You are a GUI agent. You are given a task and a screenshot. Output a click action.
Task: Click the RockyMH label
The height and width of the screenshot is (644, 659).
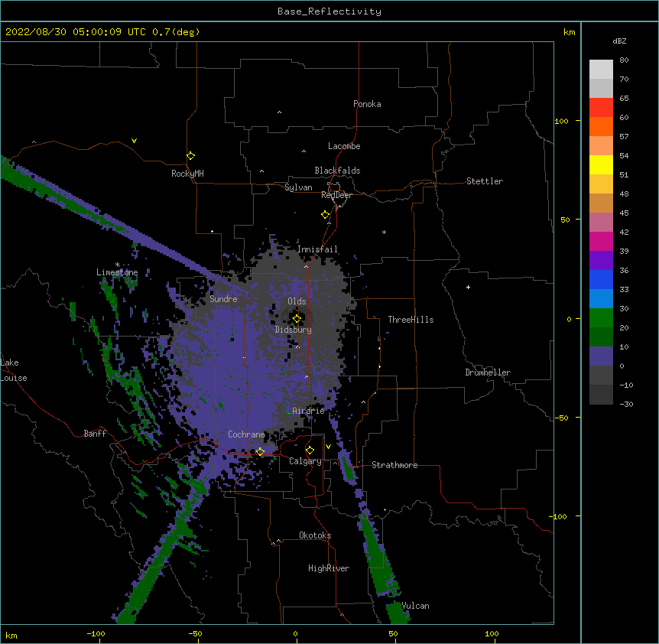pyautogui.click(x=187, y=174)
